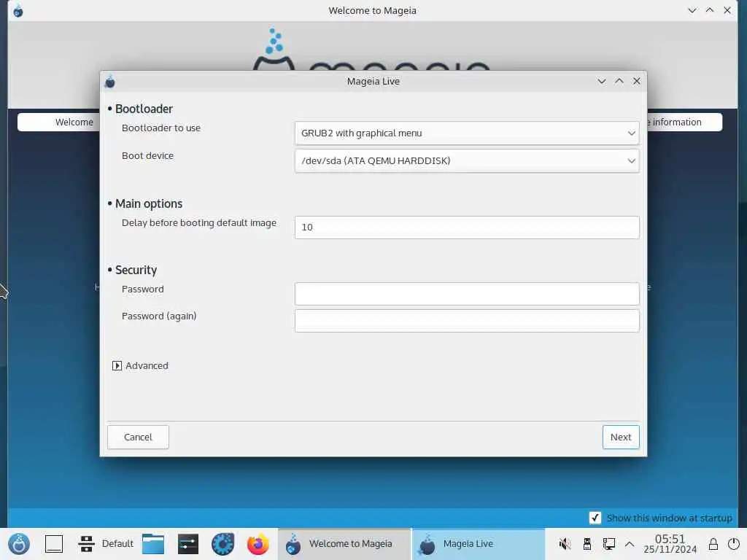Click the Main options heading

(x=149, y=204)
